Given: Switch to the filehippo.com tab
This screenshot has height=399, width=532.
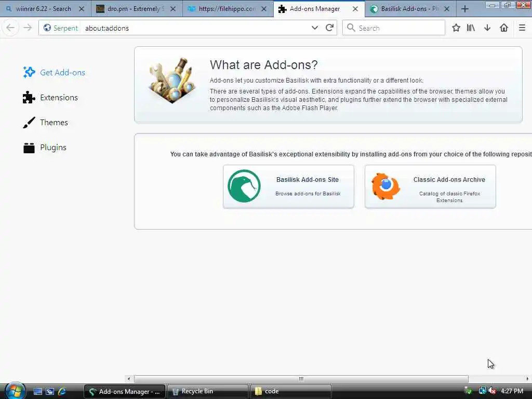Looking at the screenshot, I should (x=226, y=9).
